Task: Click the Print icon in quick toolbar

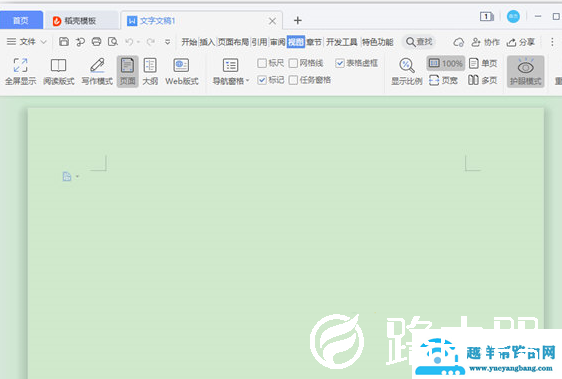Action: [x=96, y=42]
